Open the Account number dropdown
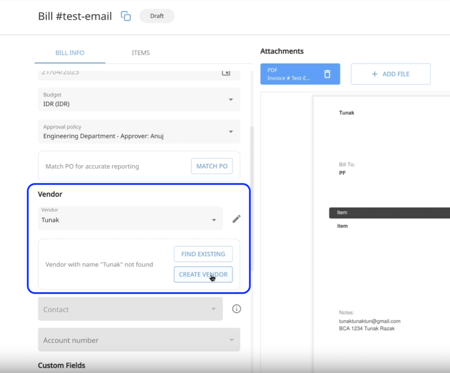Screen dimensions: 450x373 139,340
